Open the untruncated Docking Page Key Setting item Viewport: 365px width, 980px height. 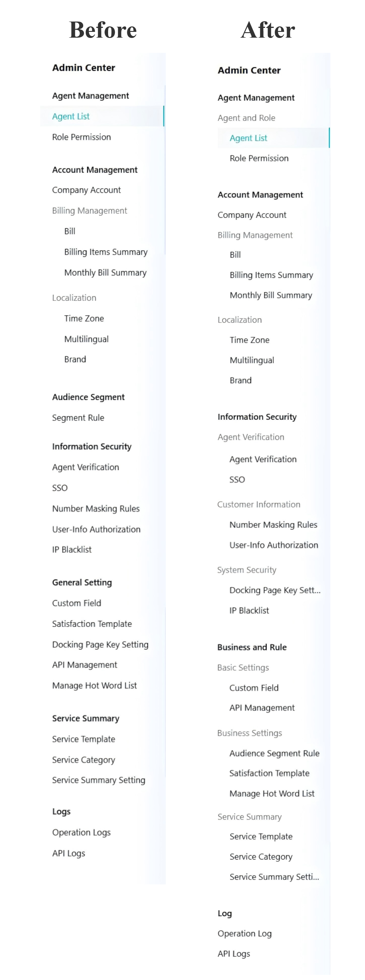point(100,645)
